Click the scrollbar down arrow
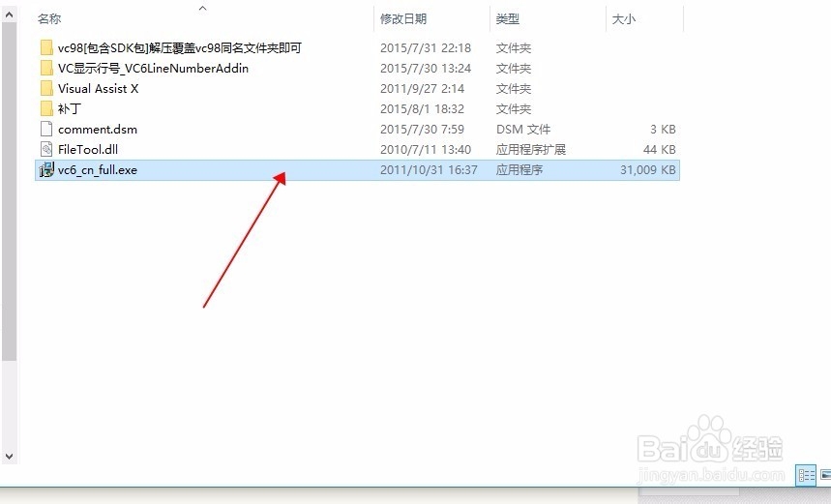Viewport: 831px width, 504px height. pos(9,456)
